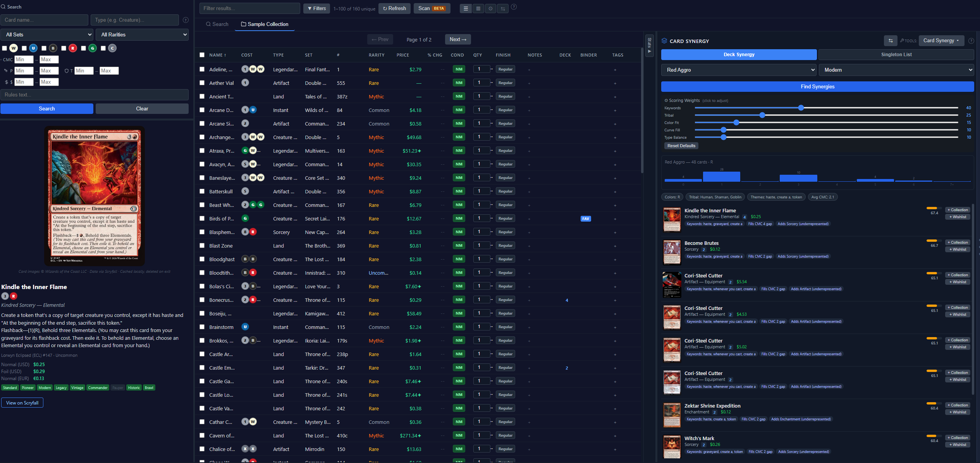Open the All Sets dropdown

pos(47,34)
